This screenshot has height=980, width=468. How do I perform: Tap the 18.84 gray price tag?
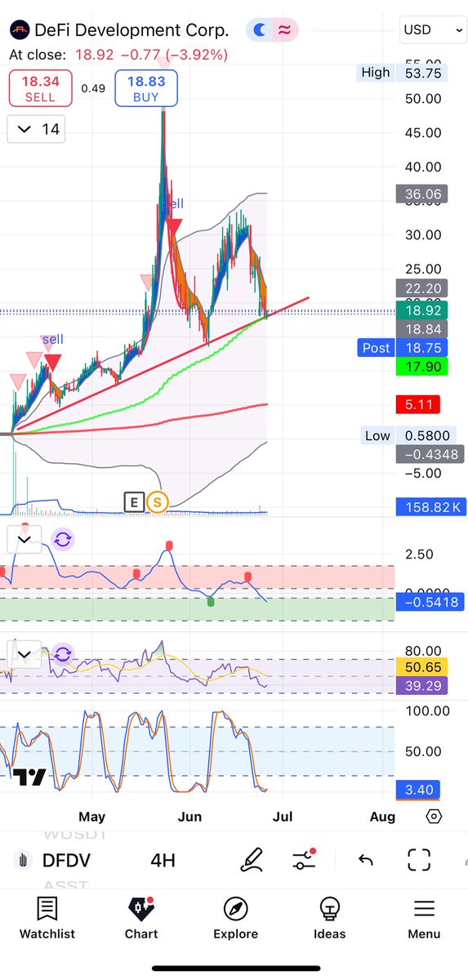(421, 329)
